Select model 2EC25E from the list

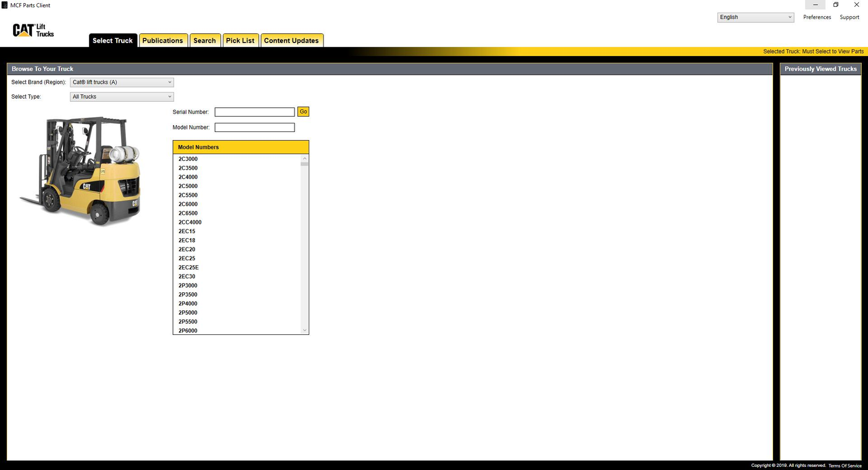coord(188,267)
